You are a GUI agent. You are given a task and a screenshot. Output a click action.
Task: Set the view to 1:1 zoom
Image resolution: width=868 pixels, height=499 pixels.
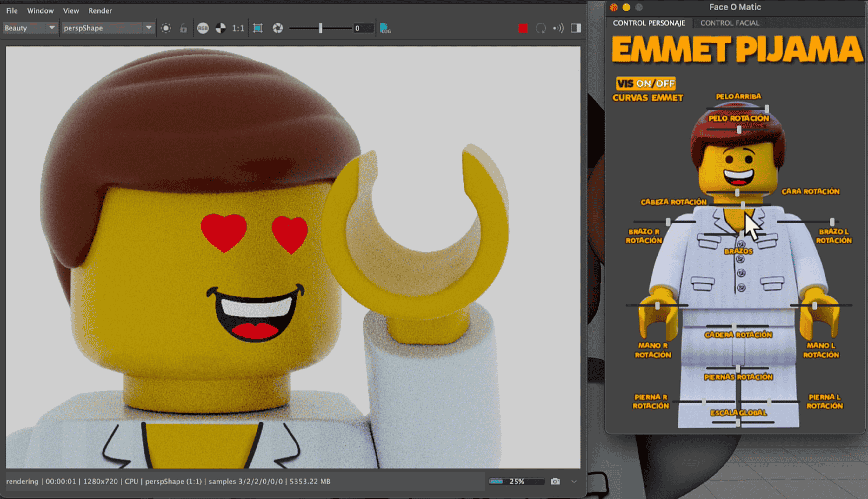tap(238, 28)
